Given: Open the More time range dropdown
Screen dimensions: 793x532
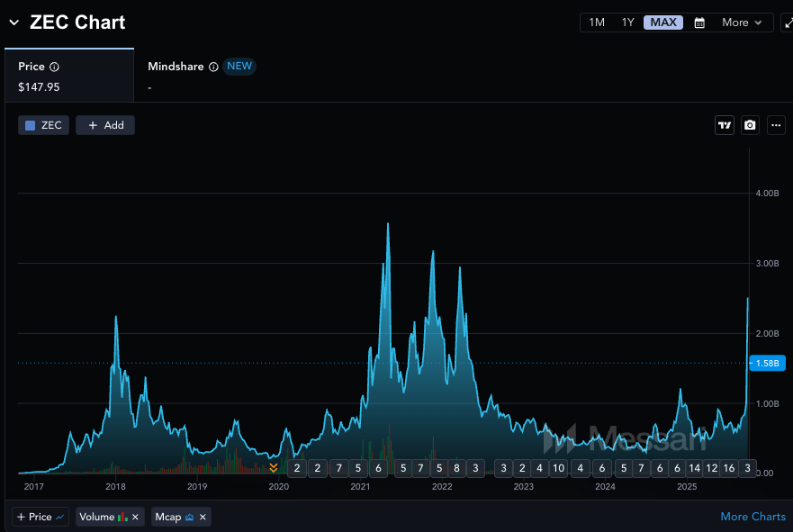Looking at the screenshot, I should tap(742, 23).
